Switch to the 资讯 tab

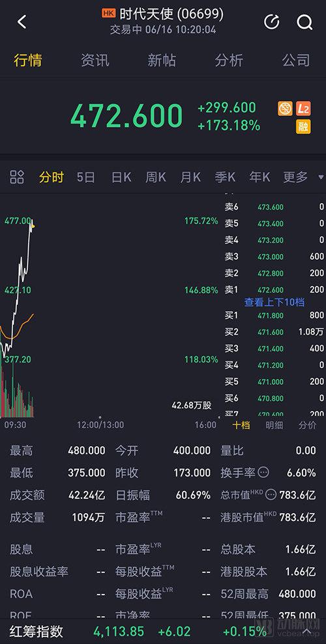[95, 61]
